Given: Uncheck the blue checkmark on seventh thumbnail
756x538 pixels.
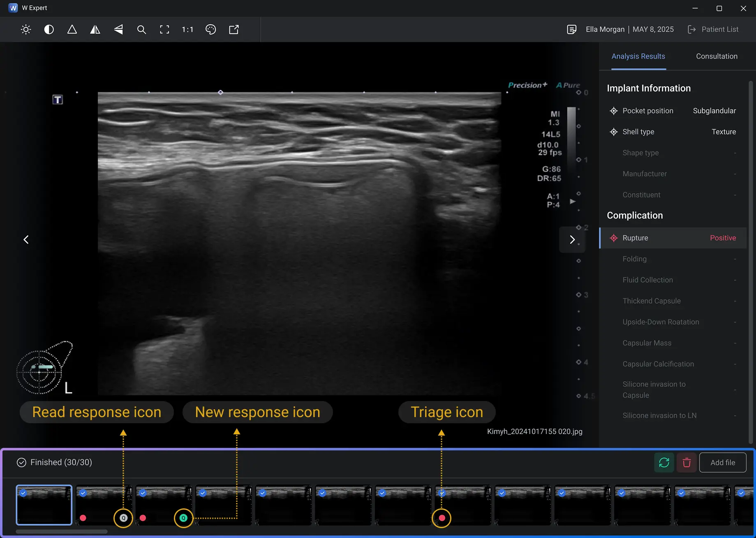Looking at the screenshot, I should pyautogui.click(x=382, y=493).
